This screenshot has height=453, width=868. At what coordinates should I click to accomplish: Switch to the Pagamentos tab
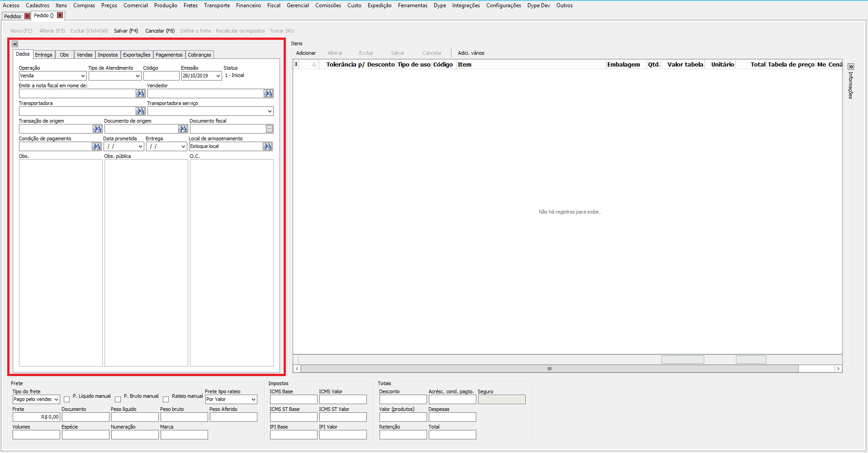coord(169,55)
